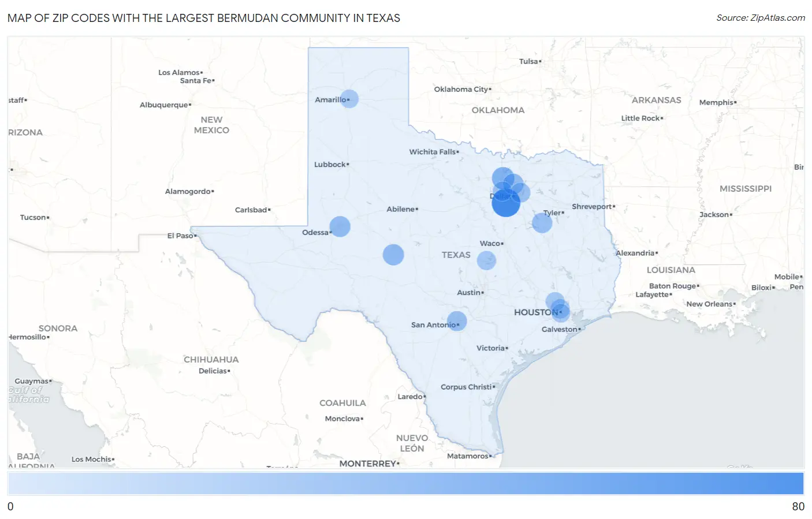Click the map title heading text
812x519 pixels.
[204, 18]
